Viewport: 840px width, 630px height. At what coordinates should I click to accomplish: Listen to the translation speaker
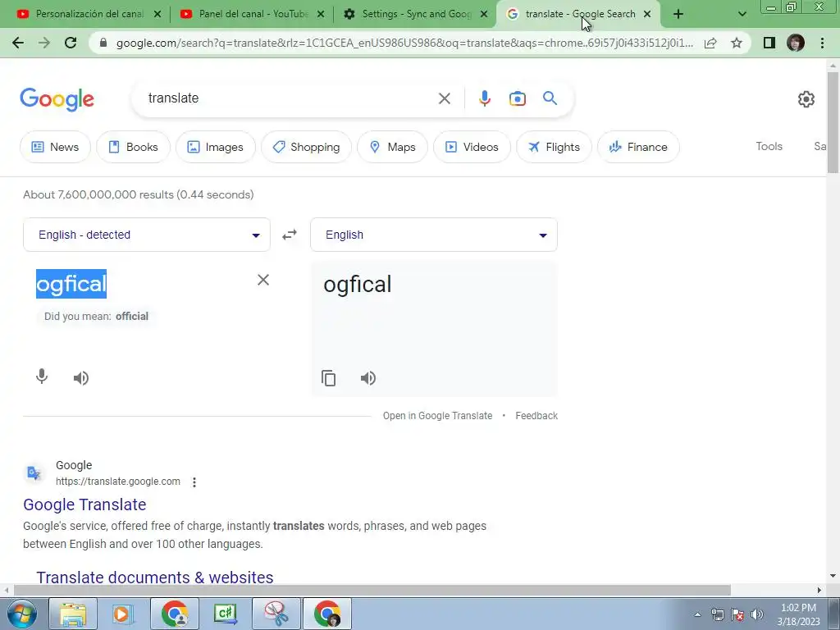pos(368,378)
